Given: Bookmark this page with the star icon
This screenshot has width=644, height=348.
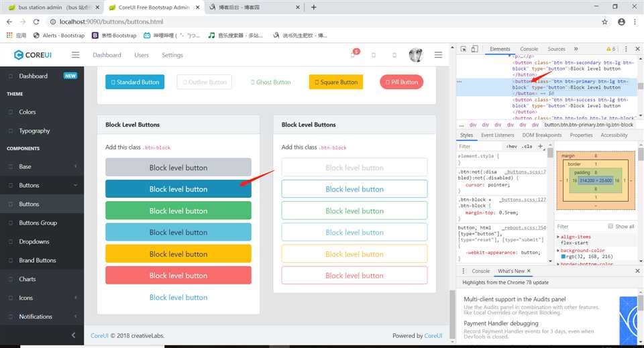Looking at the screenshot, I should (604, 21).
